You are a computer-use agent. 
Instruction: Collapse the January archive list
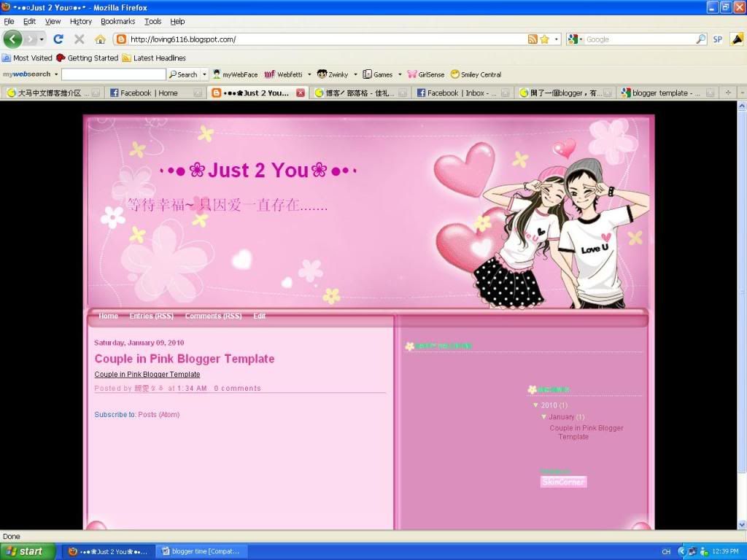click(x=544, y=417)
